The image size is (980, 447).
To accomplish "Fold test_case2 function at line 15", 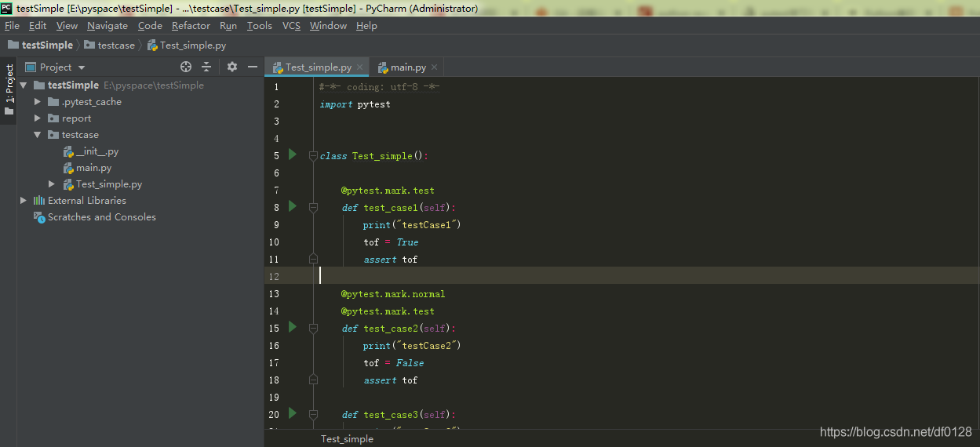I will pos(313,329).
